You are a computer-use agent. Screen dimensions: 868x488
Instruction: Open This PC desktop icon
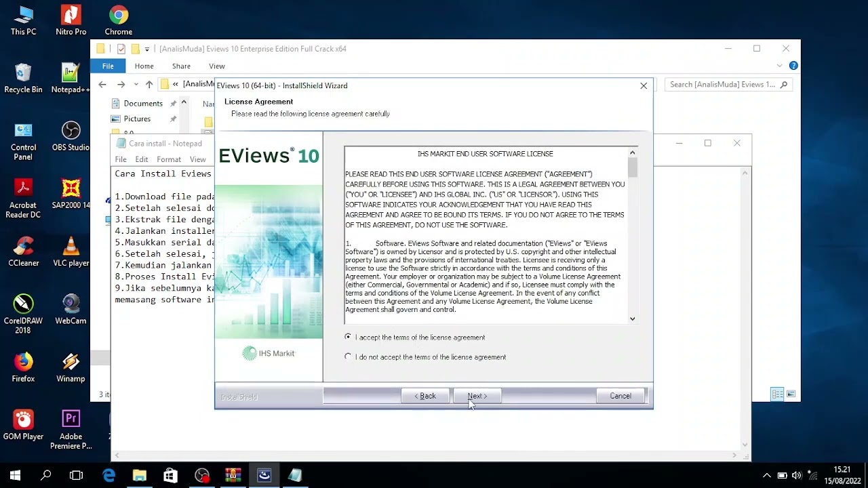coord(23,21)
